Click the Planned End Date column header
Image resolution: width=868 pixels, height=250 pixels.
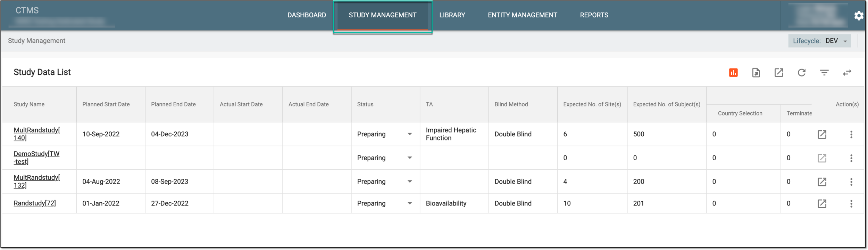pyautogui.click(x=173, y=104)
